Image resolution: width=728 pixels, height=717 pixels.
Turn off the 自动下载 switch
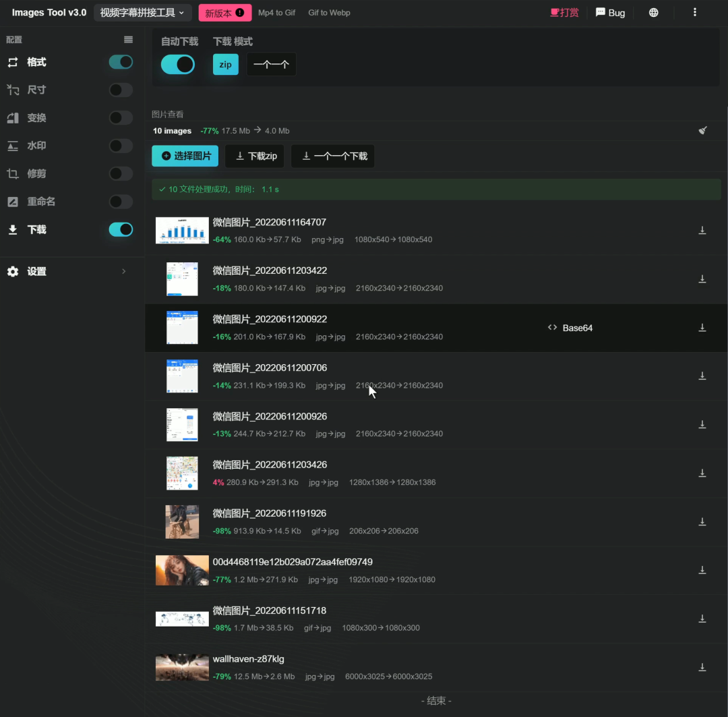pos(178,65)
